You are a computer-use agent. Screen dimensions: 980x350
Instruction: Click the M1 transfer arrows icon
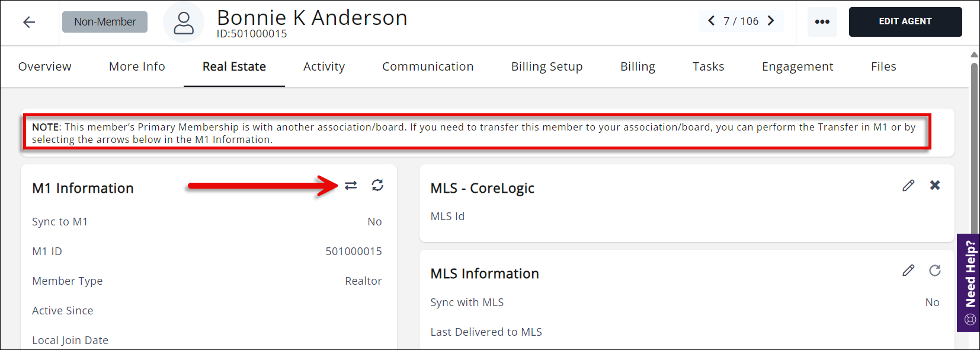tap(351, 186)
